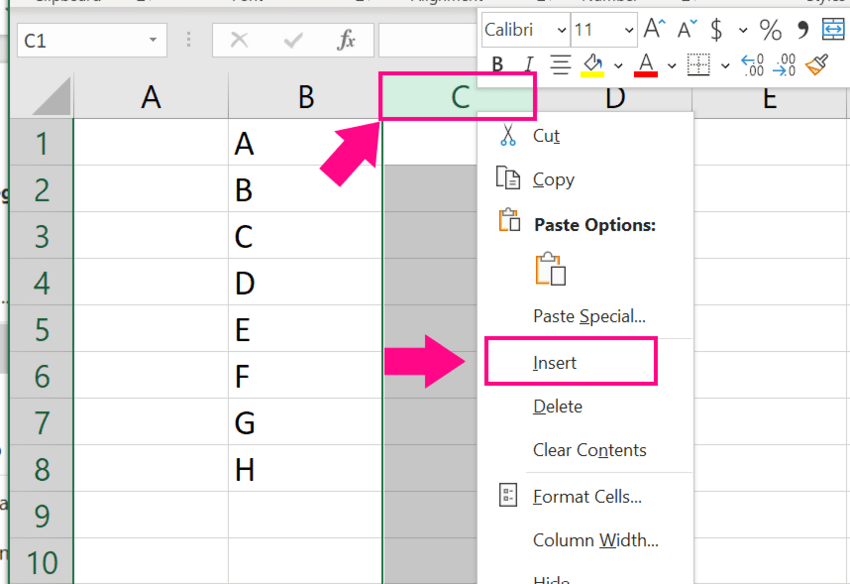The width and height of the screenshot is (850, 584).
Task: Apply Comma Style formatting
Action: (801, 30)
